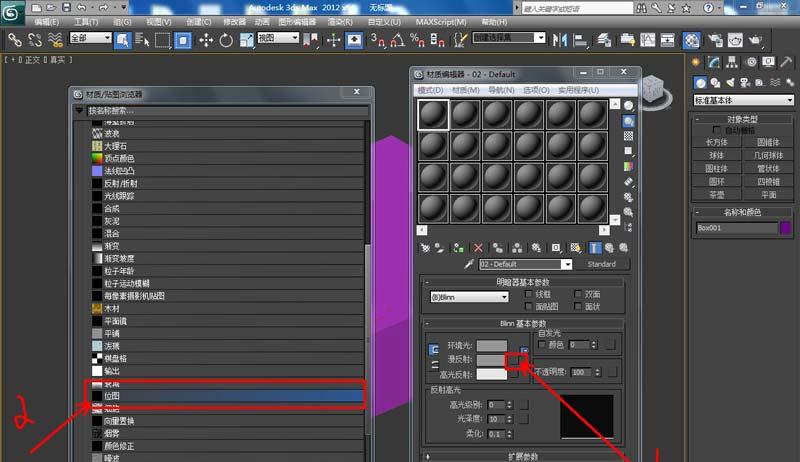The height and width of the screenshot is (462, 800).
Task: Open the (B)Blinn shader dropdown
Action: pos(469,297)
